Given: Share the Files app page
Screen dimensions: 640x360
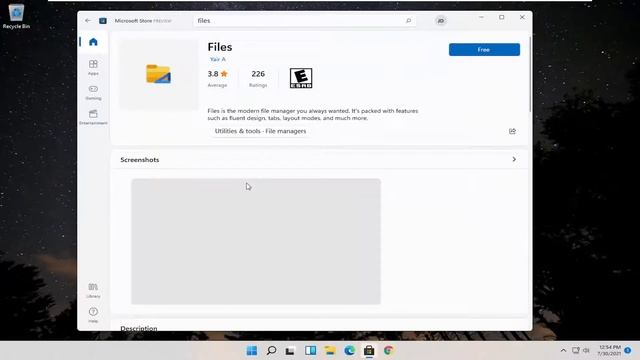Looking at the screenshot, I should [x=512, y=131].
